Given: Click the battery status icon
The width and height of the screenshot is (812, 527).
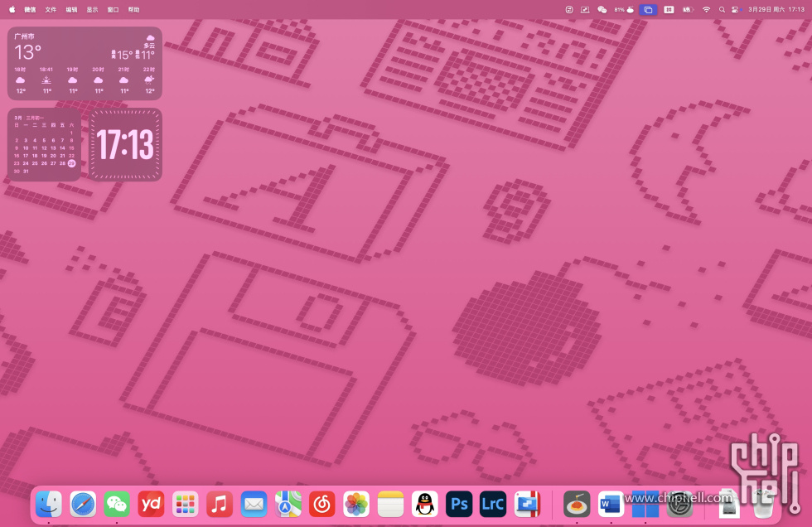Looking at the screenshot, I should pos(688,9).
